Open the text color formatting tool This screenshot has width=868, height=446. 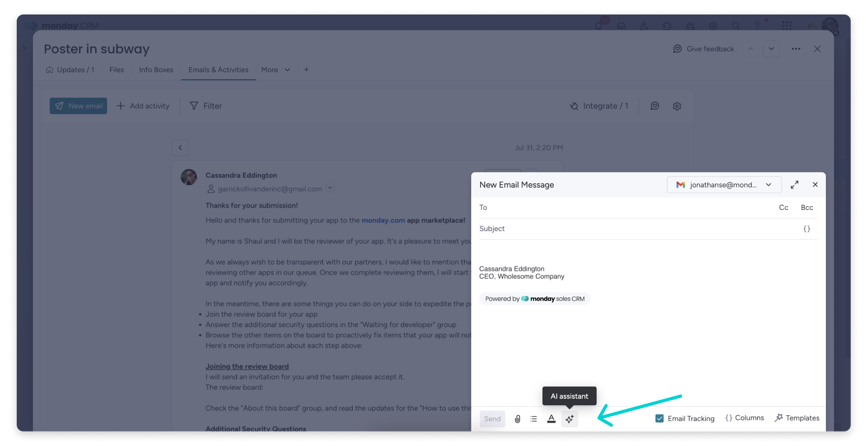coord(551,419)
